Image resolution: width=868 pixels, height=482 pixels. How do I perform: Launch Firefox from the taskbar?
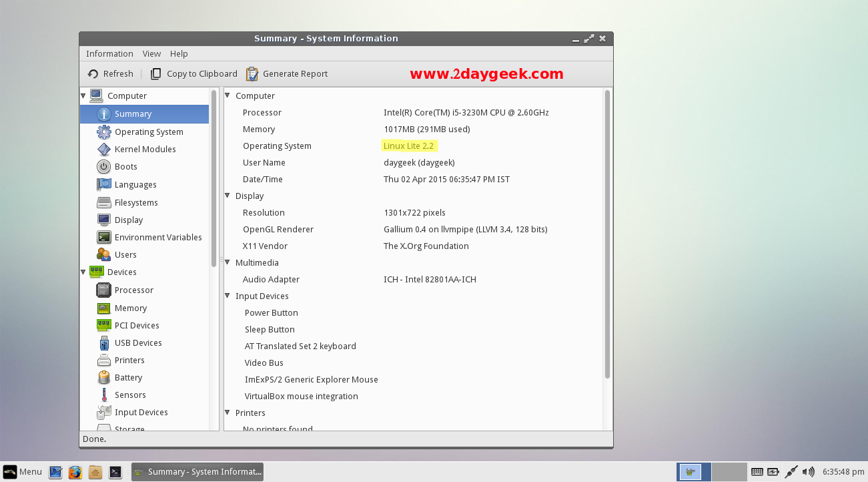(75, 472)
